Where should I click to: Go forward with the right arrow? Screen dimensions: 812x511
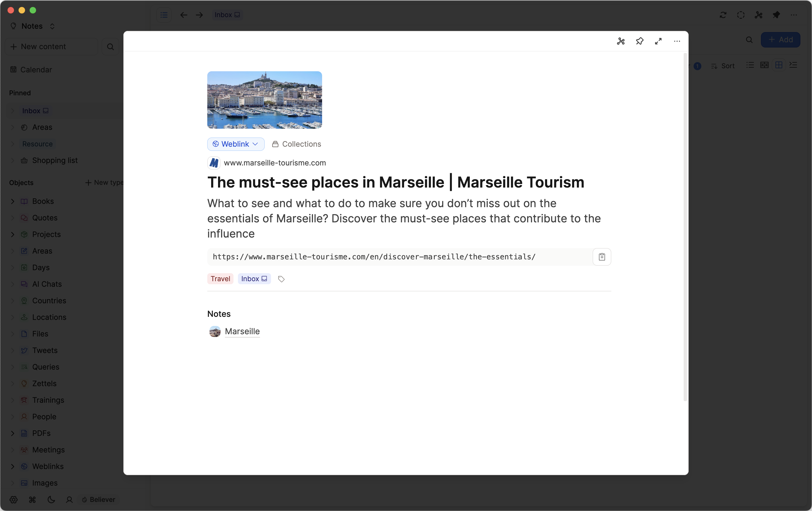tap(199, 15)
